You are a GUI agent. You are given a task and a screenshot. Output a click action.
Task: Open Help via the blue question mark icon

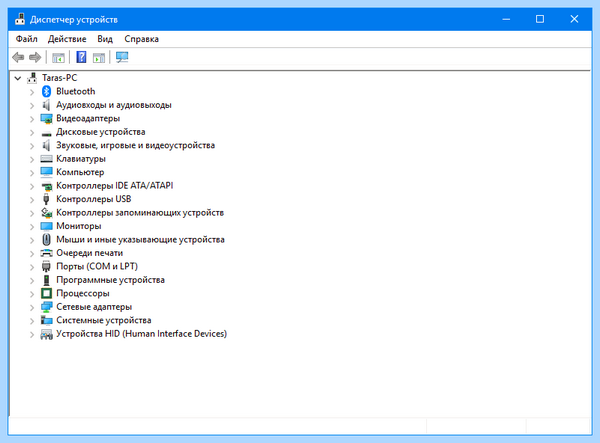pyautogui.click(x=81, y=57)
